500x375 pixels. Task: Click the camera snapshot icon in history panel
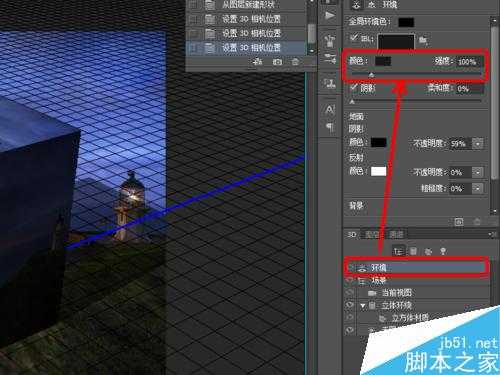pyautogui.click(x=277, y=62)
